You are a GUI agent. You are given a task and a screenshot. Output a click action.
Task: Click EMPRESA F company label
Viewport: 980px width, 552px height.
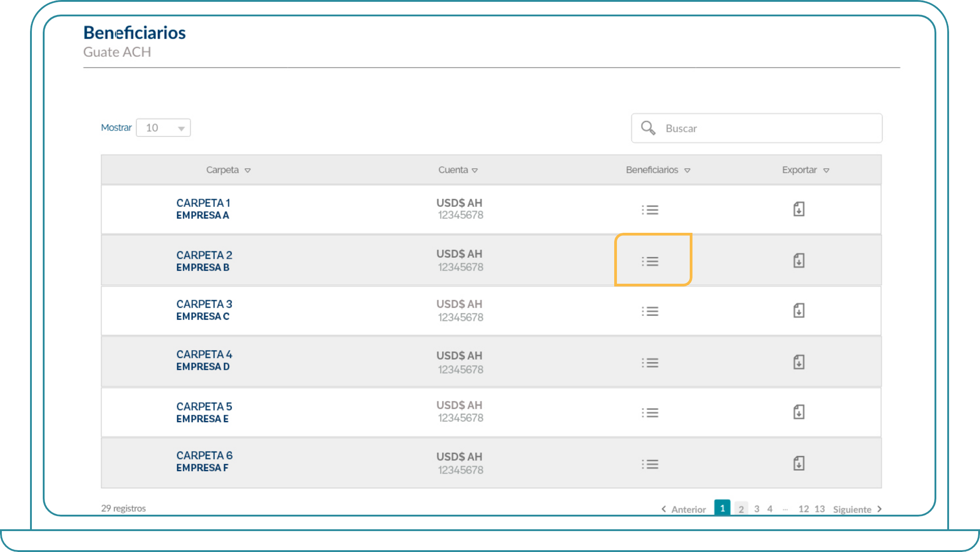tap(202, 467)
